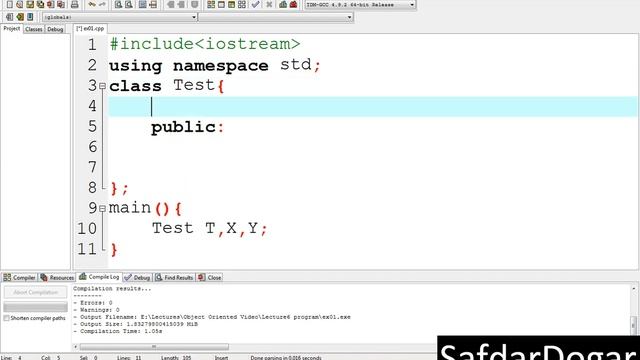Click the Profile Analysis toolbar icon
Image resolution: width=640 pixels, height=360 pixels.
point(283,4)
